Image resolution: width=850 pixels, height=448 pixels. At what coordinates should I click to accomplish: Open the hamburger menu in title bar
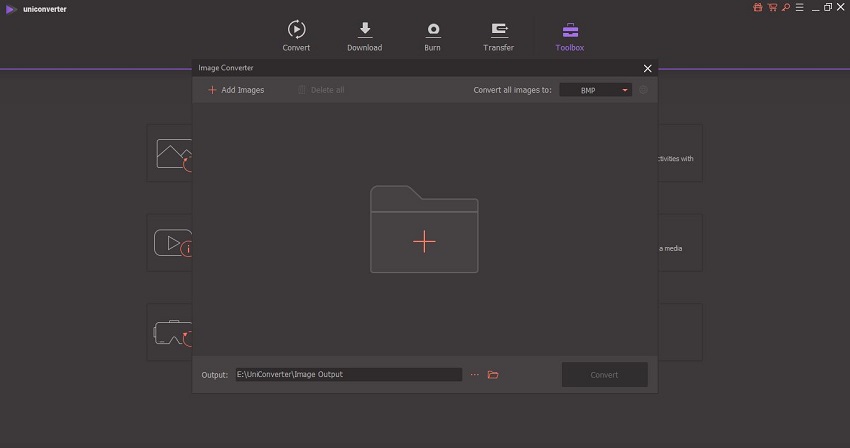coord(799,7)
